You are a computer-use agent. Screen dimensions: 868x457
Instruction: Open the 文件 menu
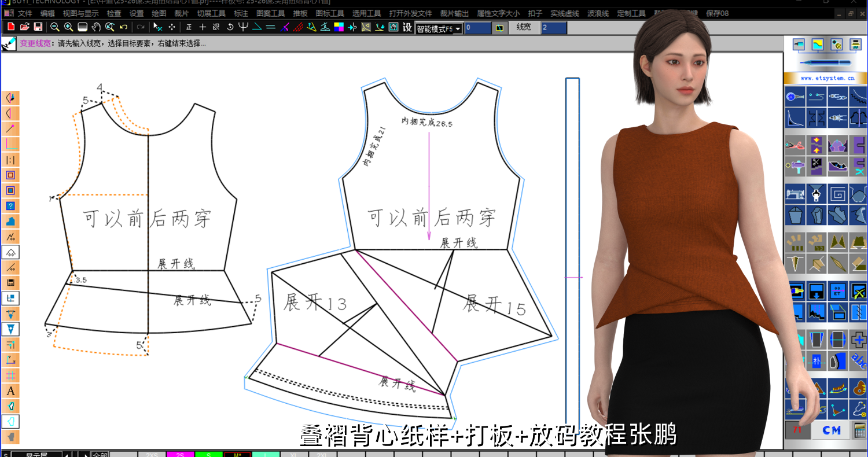click(25, 13)
